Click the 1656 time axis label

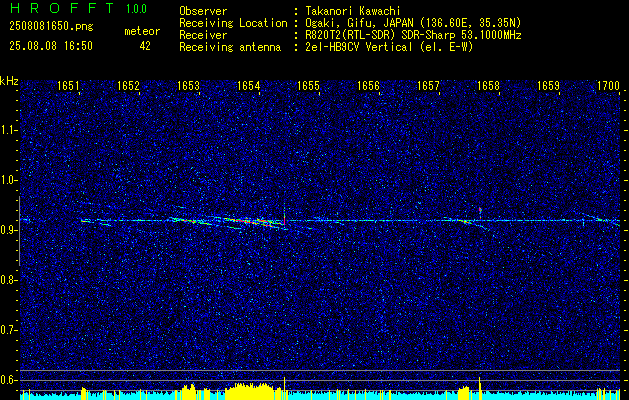[x=369, y=86]
